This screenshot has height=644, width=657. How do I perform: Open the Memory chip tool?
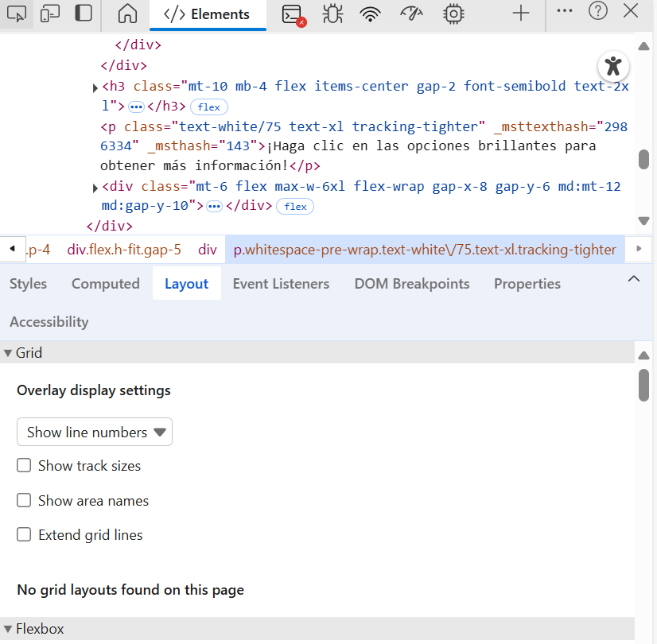pyautogui.click(x=453, y=14)
